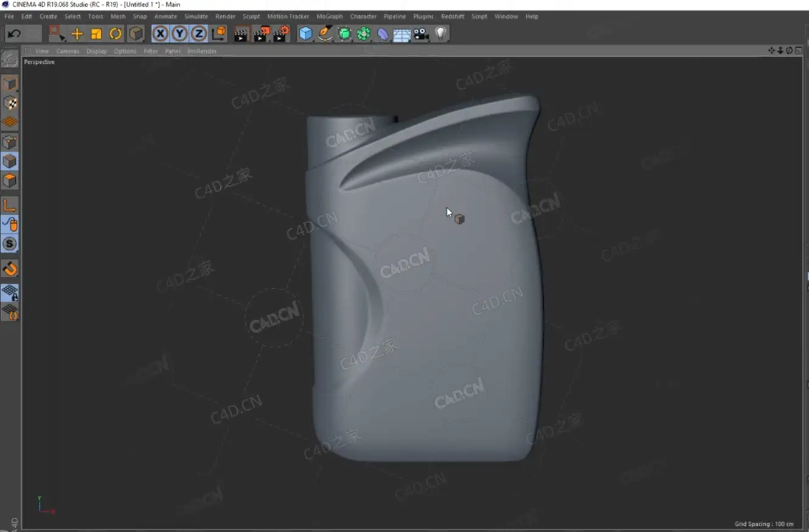Add a Camera object
Image resolution: width=809 pixels, height=532 pixels.
421,33
